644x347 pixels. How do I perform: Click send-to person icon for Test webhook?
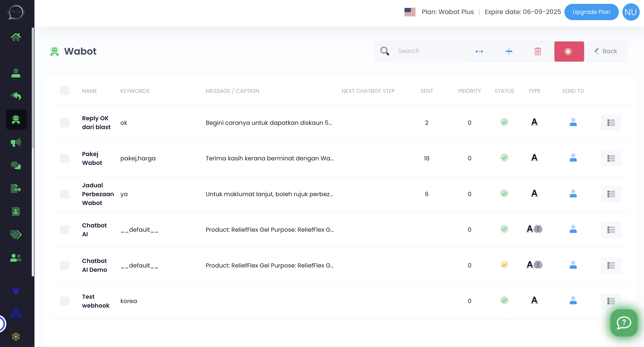[573, 300]
